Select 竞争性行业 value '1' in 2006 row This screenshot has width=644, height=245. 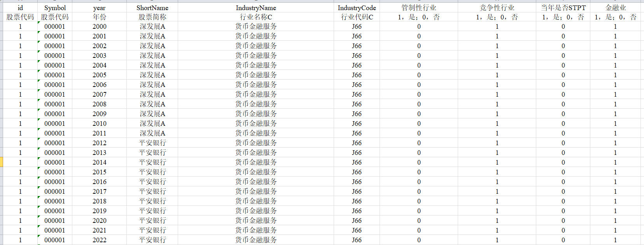497,85
